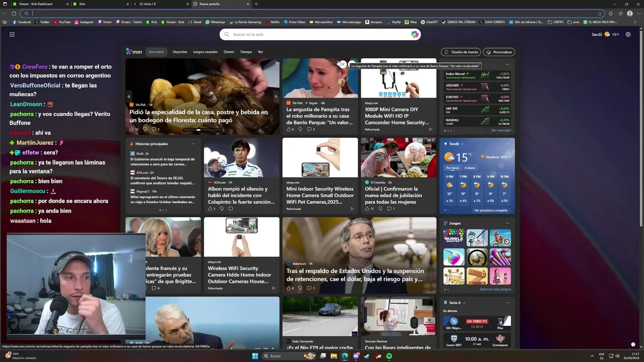This screenshot has height=362, width=644.
Task: Dismiss Pampita card with X icon
Action: [343, 64]
